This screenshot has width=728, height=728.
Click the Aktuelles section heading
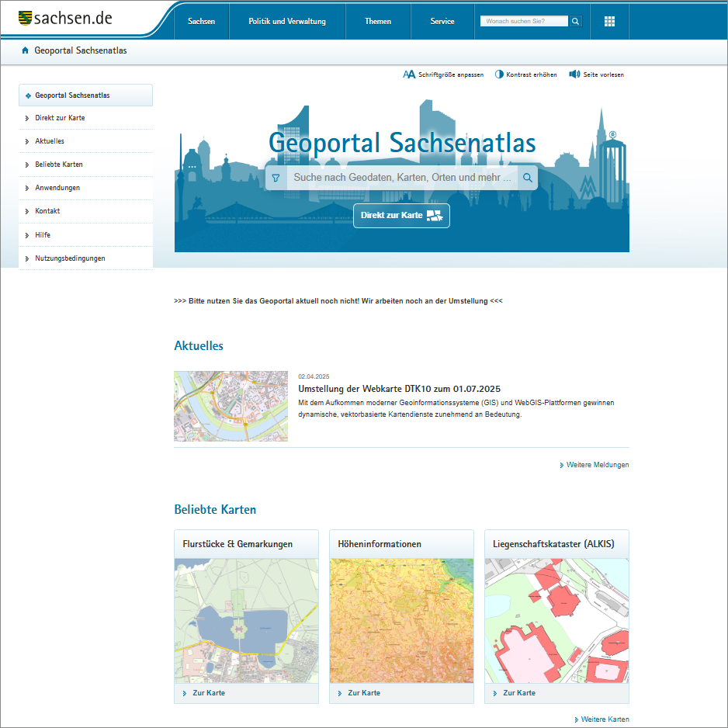[x=199, y=346]
